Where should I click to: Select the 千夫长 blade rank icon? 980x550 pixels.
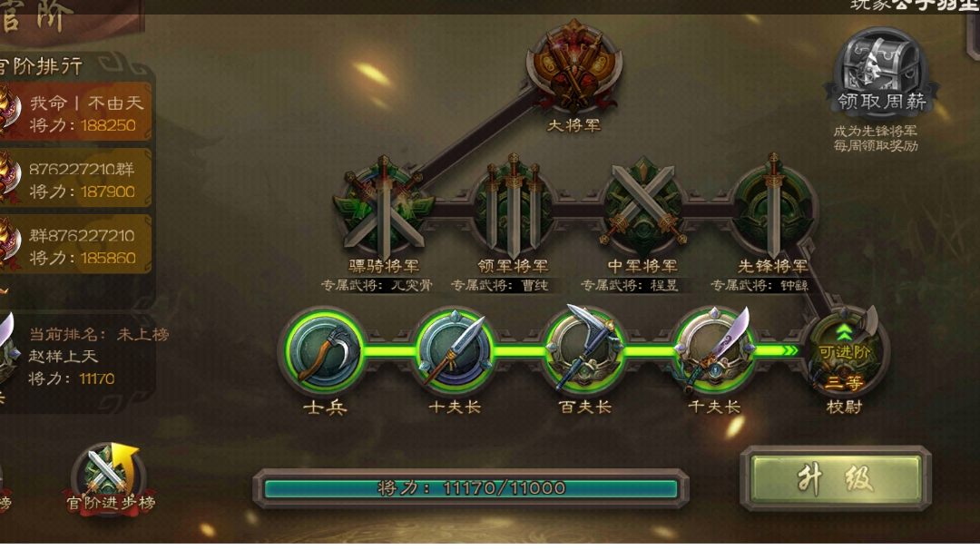(x=714, y=350)
